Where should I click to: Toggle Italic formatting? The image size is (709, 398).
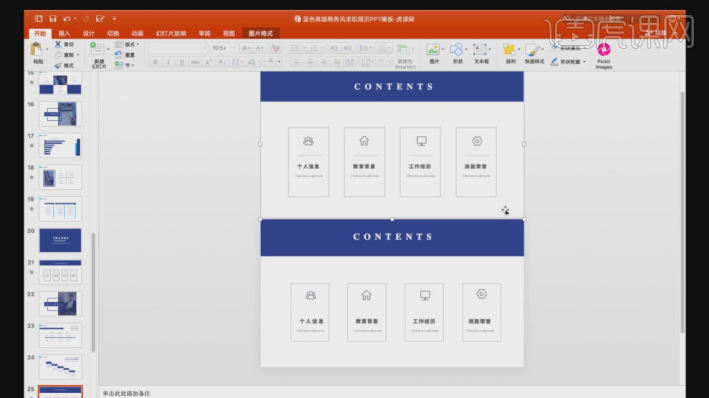(169, 62)
